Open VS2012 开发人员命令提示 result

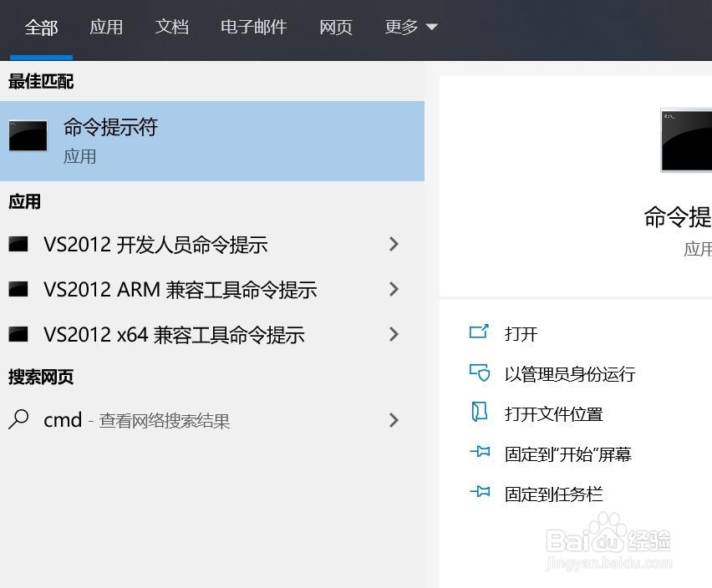tap(212, 245)
